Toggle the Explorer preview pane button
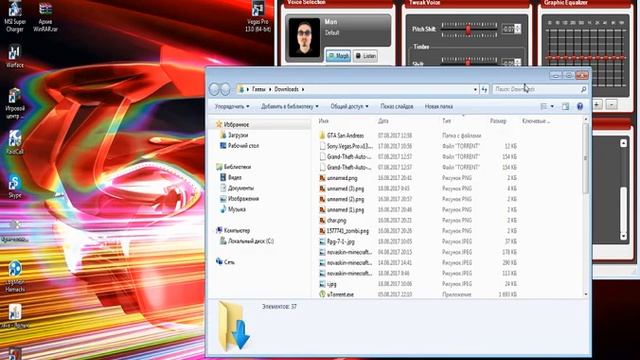 click(x=565, y=107)
